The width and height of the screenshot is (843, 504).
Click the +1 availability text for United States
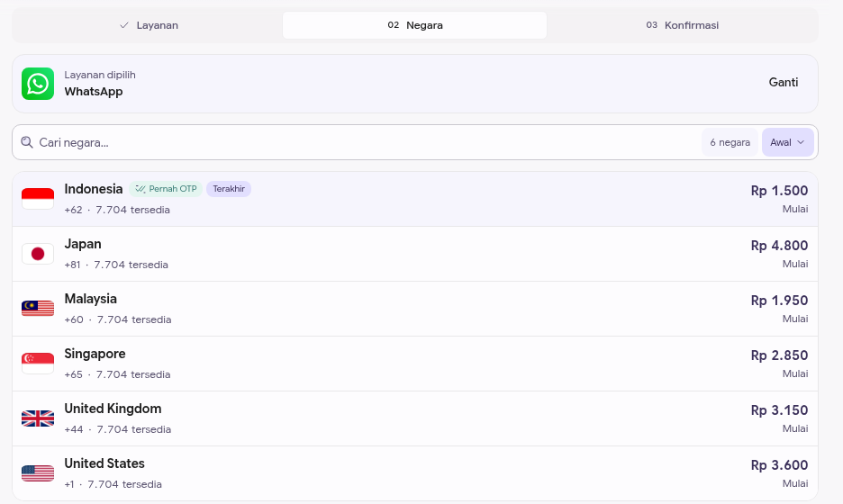tap(113, 484)
